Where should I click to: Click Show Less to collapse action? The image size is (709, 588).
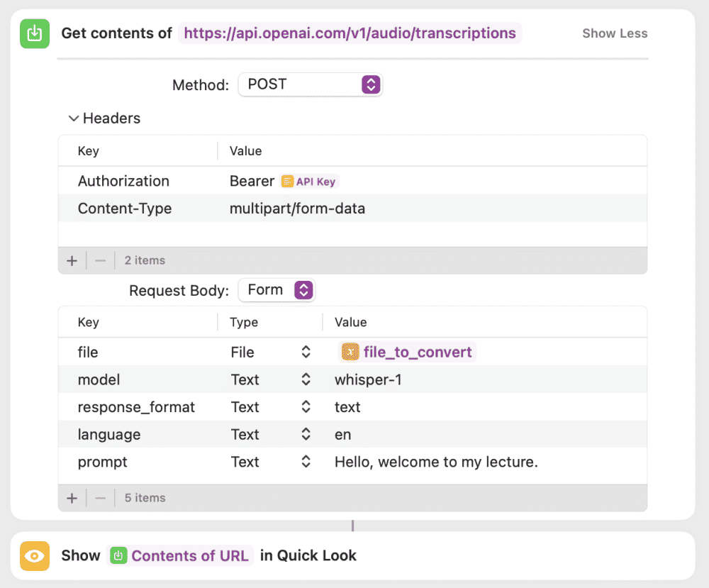(x=614, y=33)
